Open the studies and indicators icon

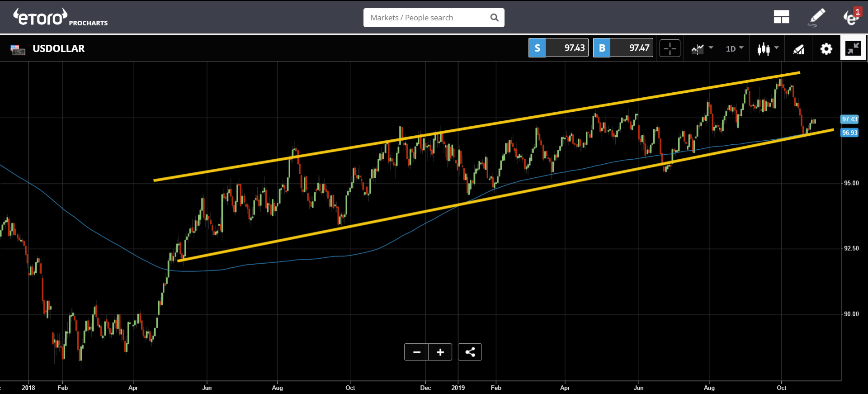click(799, 49)
